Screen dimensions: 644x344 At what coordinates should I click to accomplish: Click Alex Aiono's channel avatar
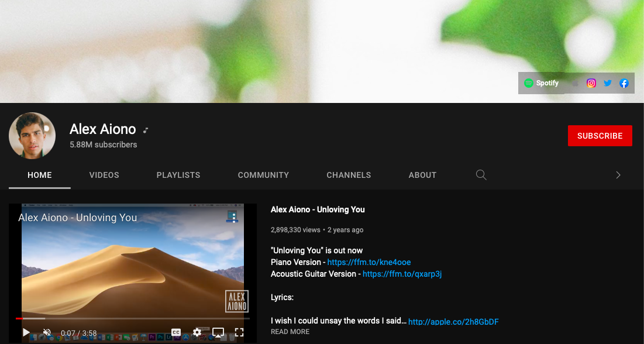(32, 136)
